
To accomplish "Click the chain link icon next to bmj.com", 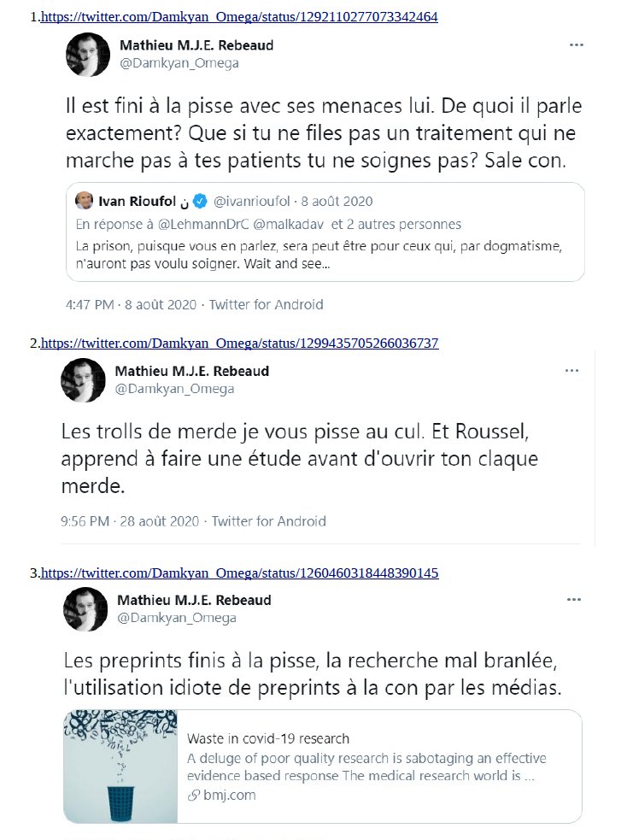I will tap(193, 796).
